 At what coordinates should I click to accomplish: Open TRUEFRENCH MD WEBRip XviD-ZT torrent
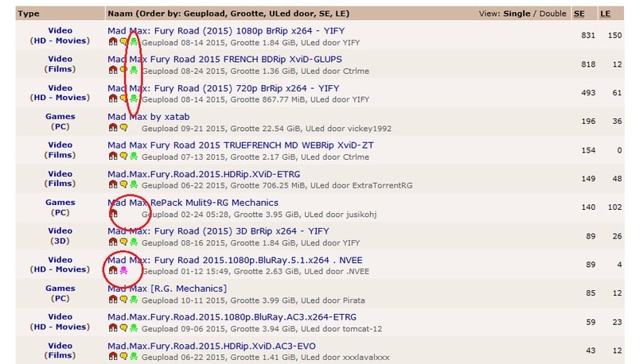[240, 145]
